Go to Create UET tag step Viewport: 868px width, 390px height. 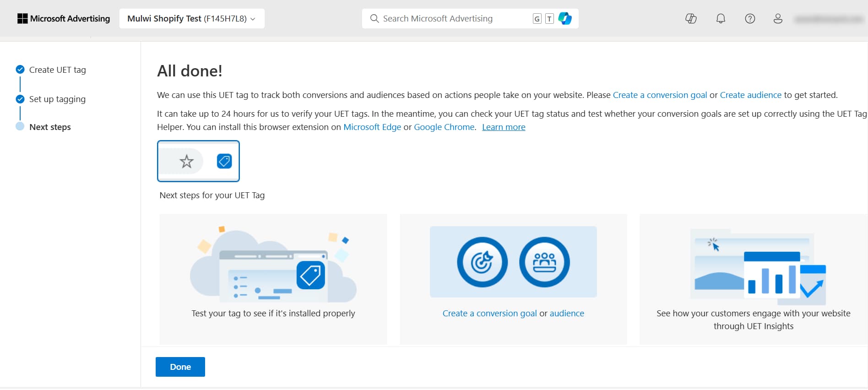pyautogui.click(x=58, y=70)
